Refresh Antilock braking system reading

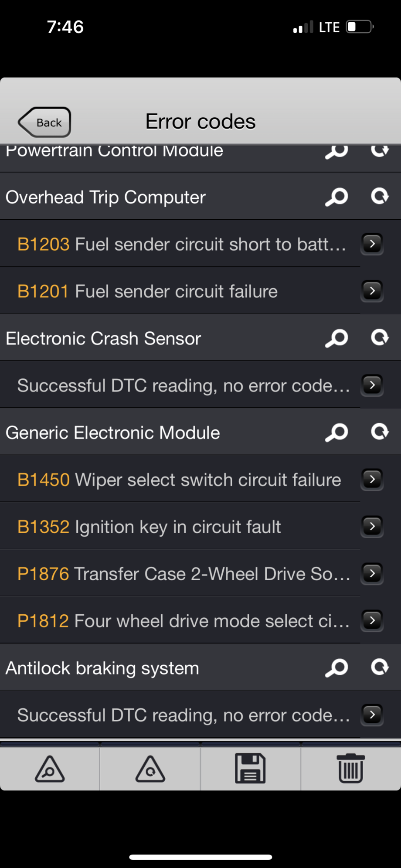(x=380, y=667)
